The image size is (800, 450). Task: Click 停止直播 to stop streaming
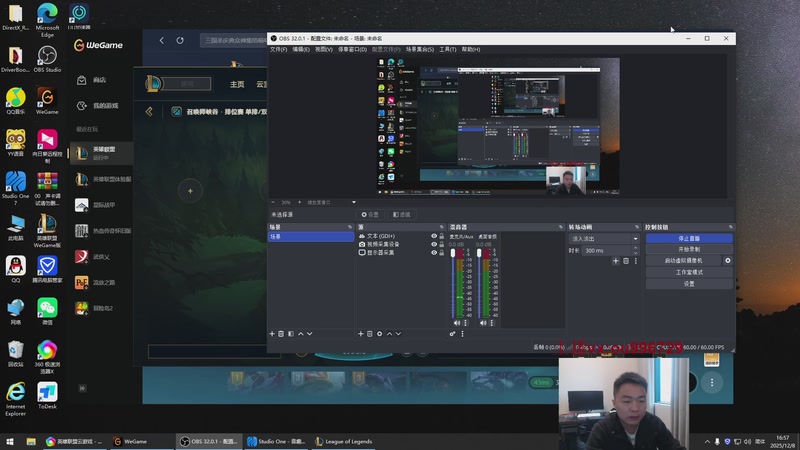click(x=689, y=238)
